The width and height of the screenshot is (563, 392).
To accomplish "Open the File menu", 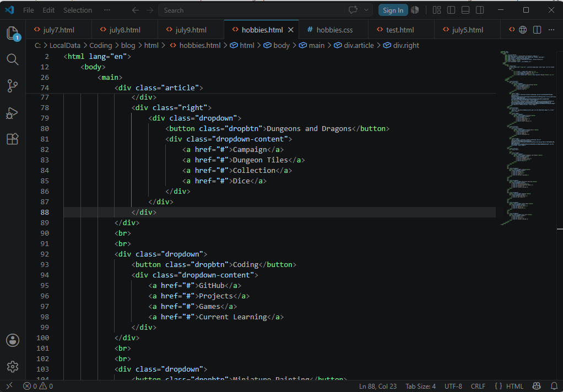I will coord(28,10).
